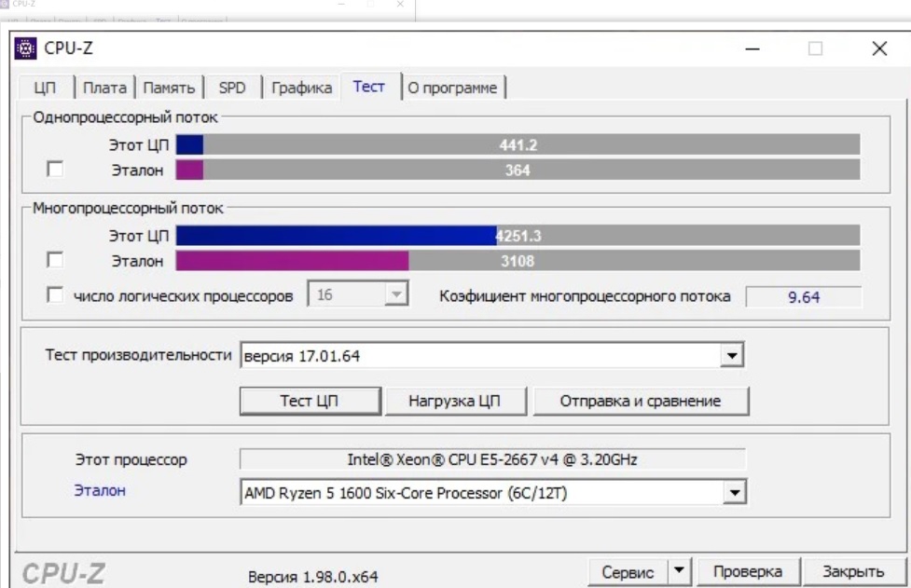Click the Отправка и сравнение button
The height and width of the screenshot is (588, 911).
coord(641,401)
